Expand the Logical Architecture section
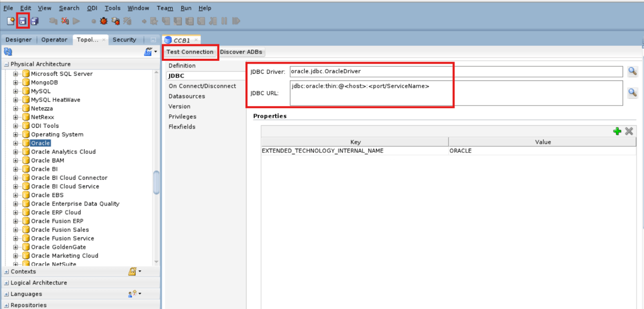Screen dimensions: 644x309 coord(6,283)
